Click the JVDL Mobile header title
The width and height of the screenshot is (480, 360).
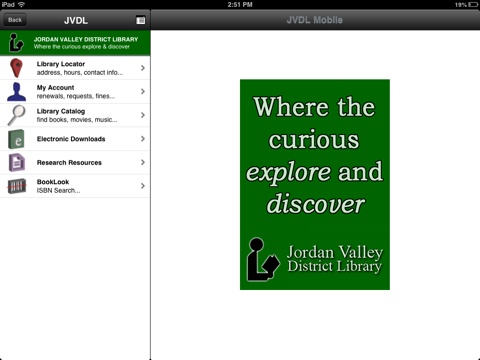pos(315,20)
